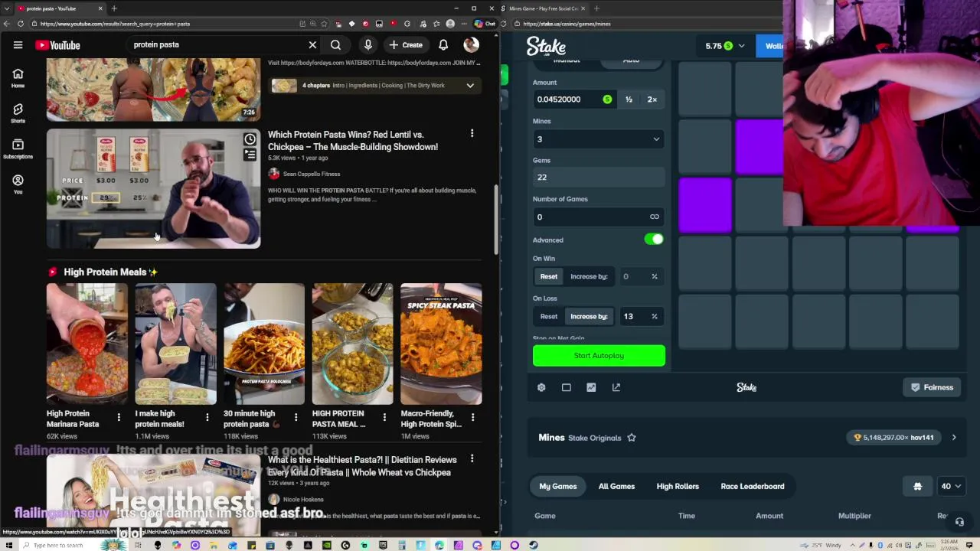Select Reset under On Win

tap(549, 276)
